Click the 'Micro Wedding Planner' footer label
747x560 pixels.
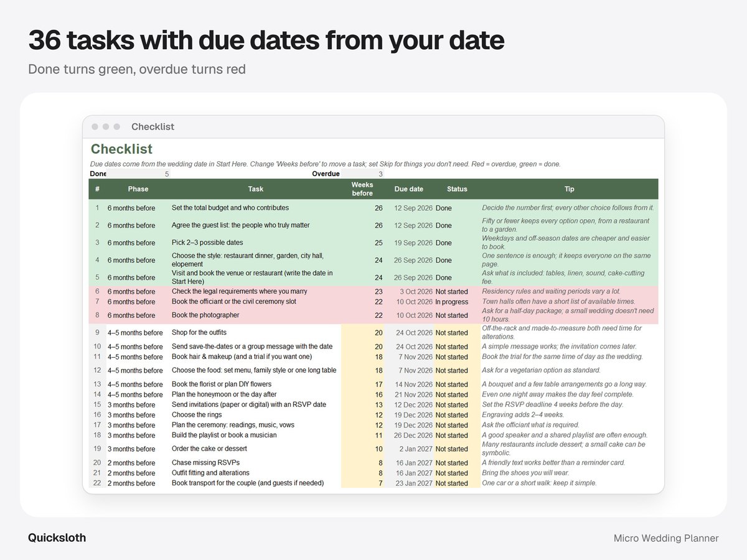coord(666,538)
